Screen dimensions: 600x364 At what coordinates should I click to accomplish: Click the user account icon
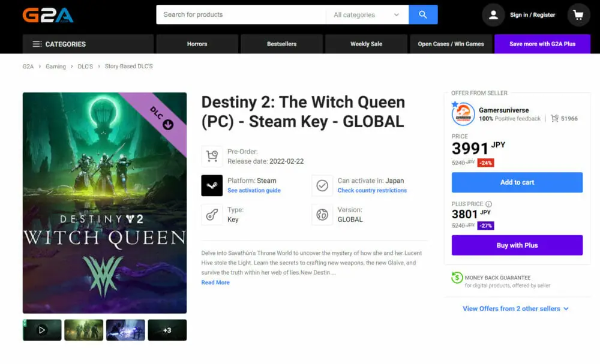click(493, 15)
